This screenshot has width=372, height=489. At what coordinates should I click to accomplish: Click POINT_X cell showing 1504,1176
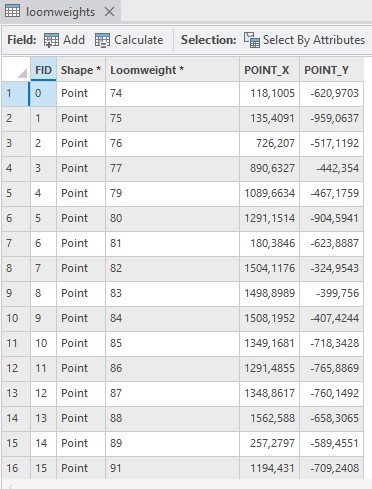269,268
